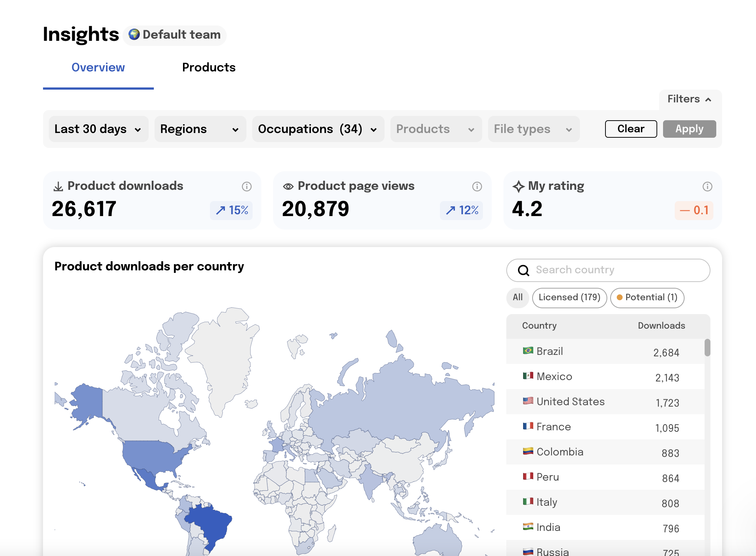756x556 pixels.
Task: Click the eye icon beside Product page views
Action: [288, 187]
